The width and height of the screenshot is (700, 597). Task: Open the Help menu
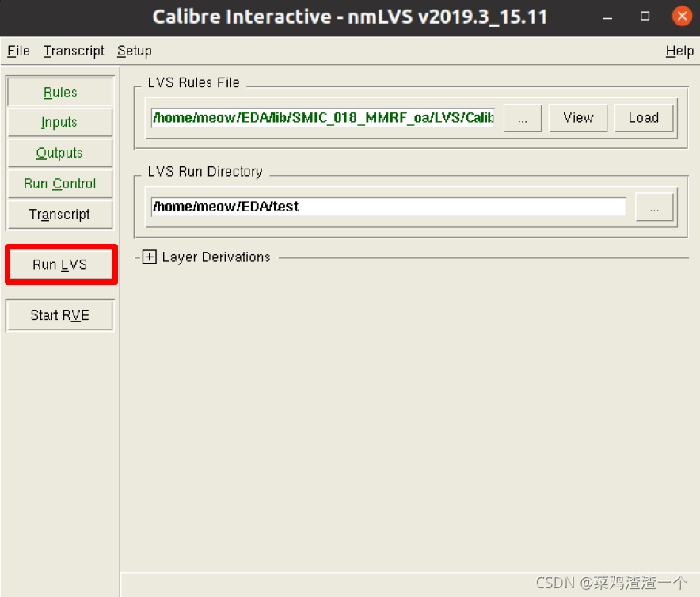click(x=679, y=51)
